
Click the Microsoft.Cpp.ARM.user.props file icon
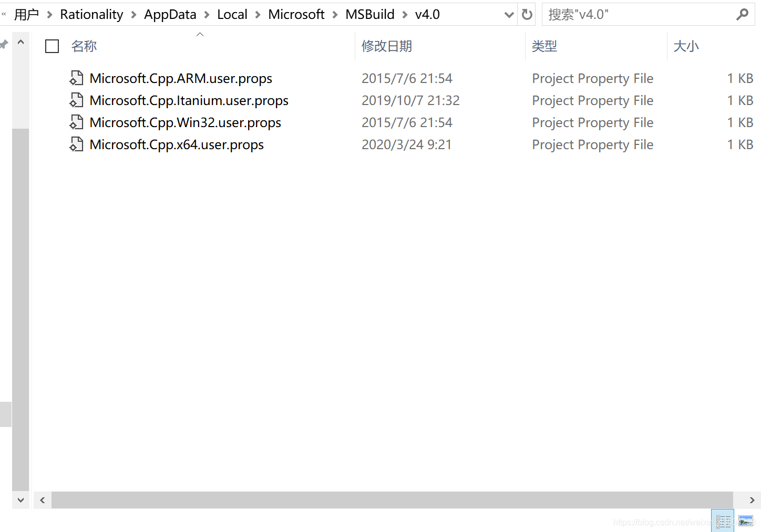[76, 78]
